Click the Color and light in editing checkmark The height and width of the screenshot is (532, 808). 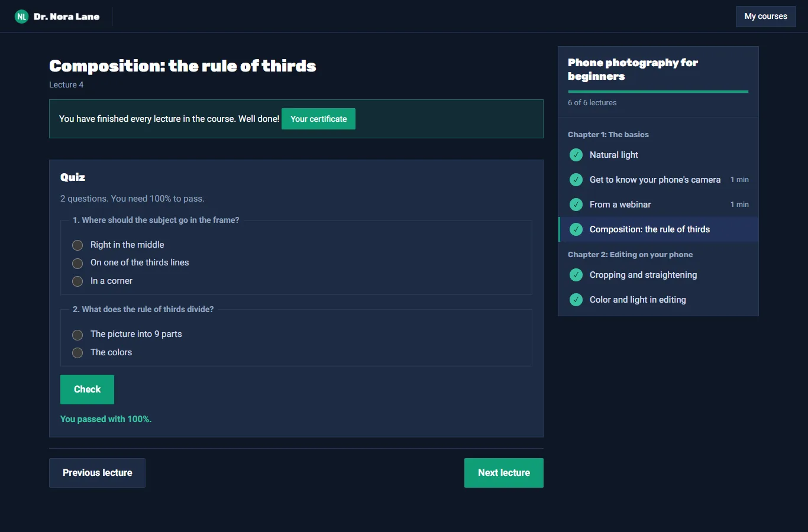click(x=576, y=300)
